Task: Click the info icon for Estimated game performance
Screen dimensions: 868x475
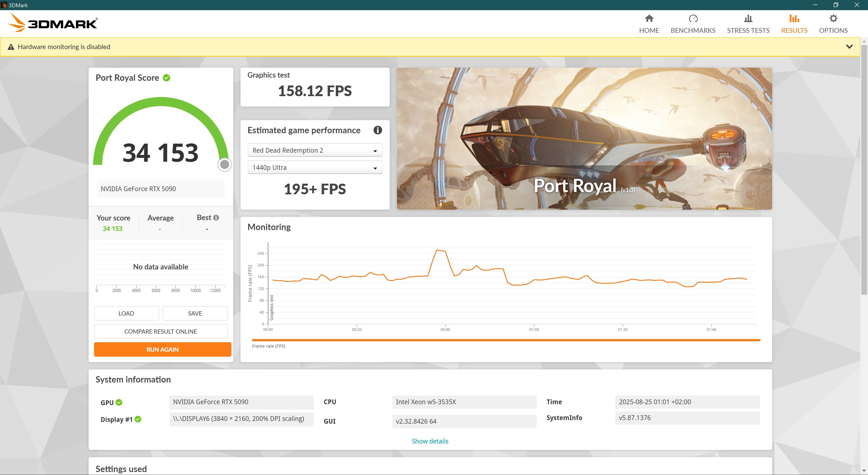Action: coord(377,130)
